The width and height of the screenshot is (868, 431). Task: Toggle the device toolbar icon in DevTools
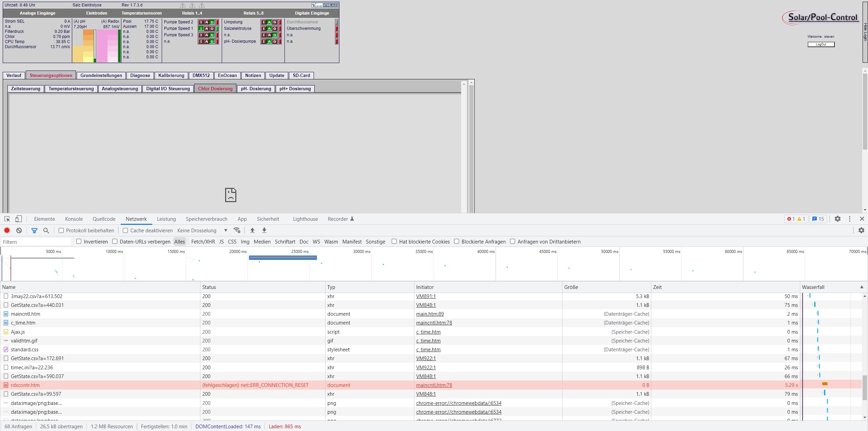19,219
